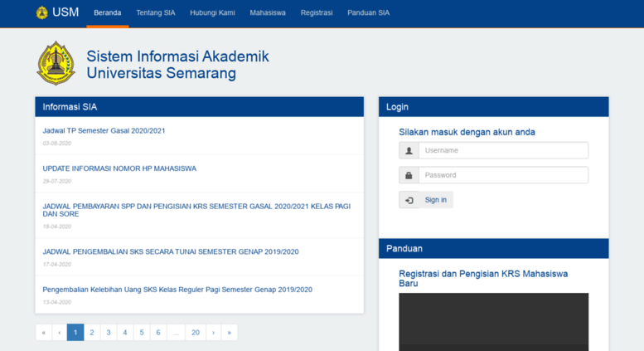The image size is (644, 351).
Task: Go to pagination page 20
Action: pos(196,333)
